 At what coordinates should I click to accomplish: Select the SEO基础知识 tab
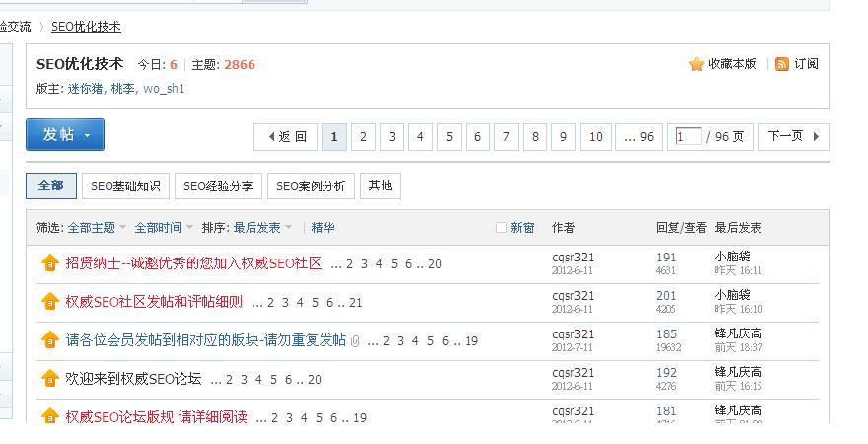pyautogui.click(x=125, y=186)
